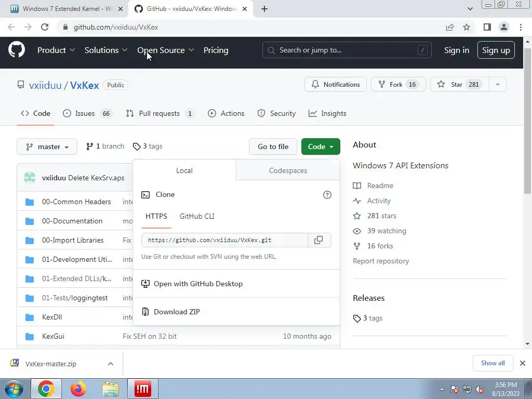This screenshot has width=532, height=399.
Task: Open the star lists dropdown arrow
Action: tap(498, 85)
